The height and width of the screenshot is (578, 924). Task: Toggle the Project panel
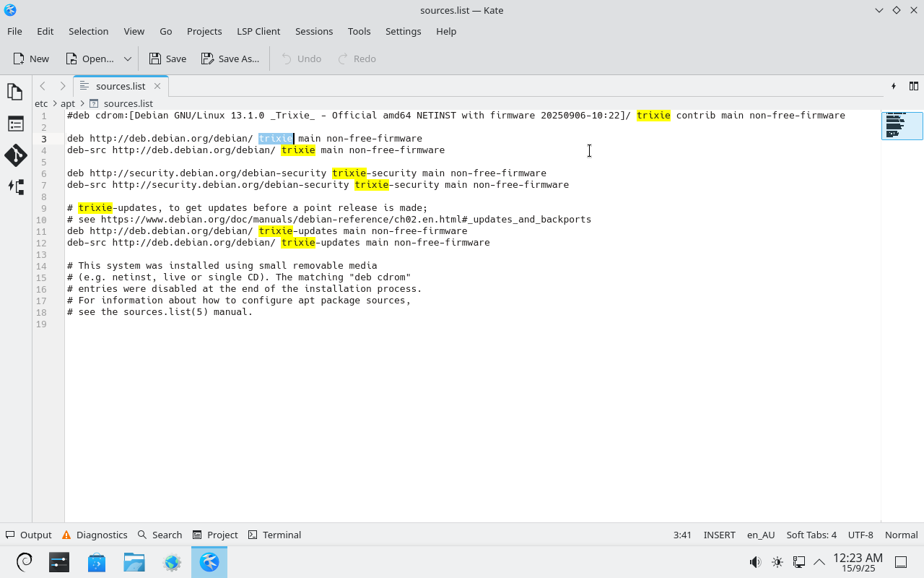(x=215, y=535)
